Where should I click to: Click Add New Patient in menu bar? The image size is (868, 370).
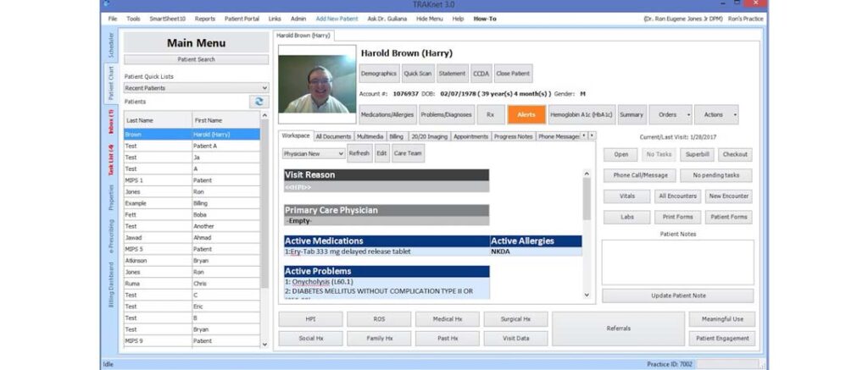[x=337, y=19]
